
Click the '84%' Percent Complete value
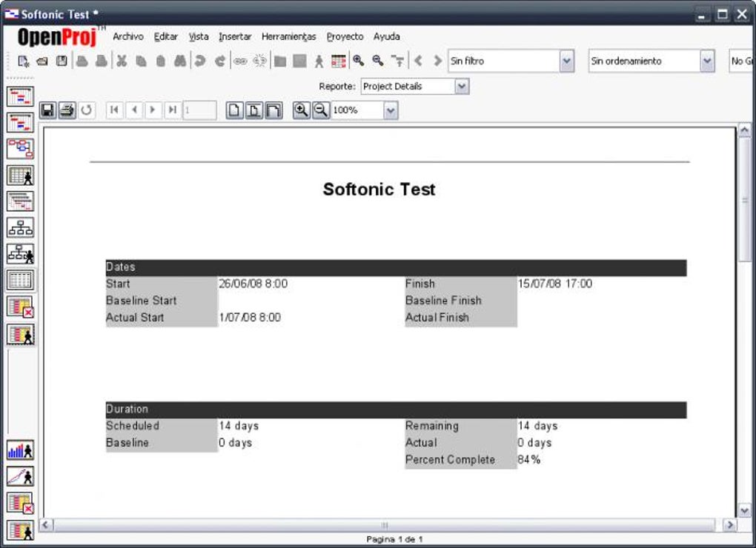pos(529,459)
